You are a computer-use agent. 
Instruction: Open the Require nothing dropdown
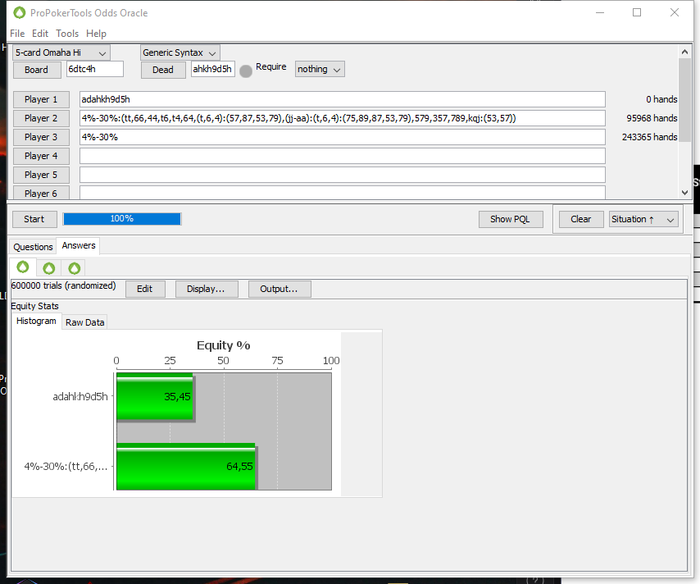(x=319, y=69)
